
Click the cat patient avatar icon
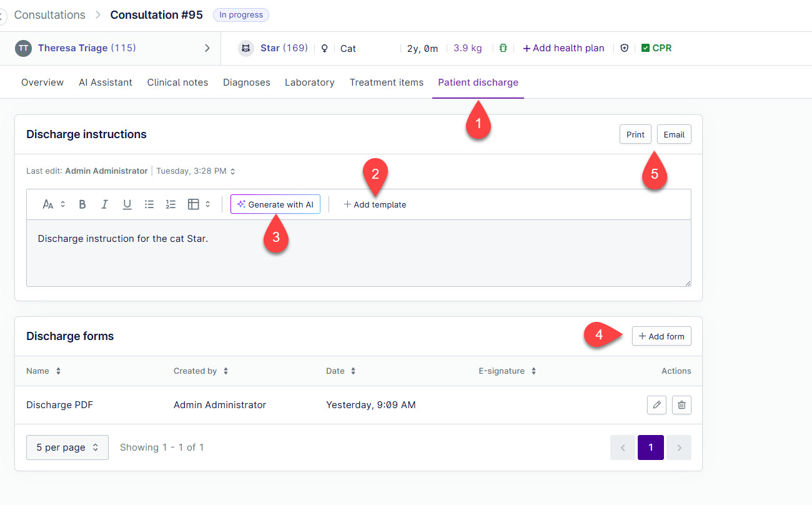(246, 48)
